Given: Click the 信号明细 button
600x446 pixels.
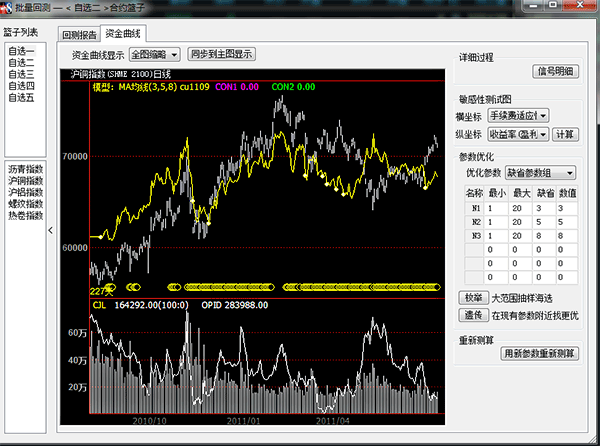Looking at the screenshot, I should click(x=556, y=70).
